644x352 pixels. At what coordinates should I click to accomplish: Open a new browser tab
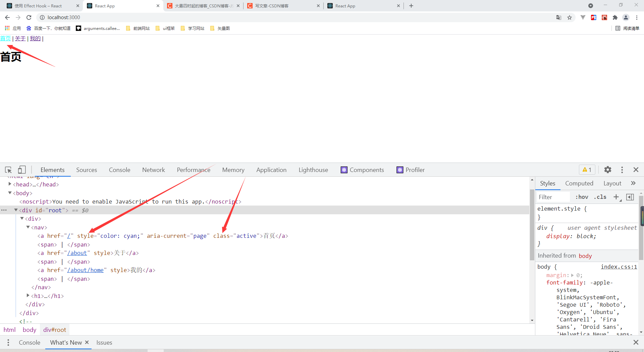click(x=411, y=6)
